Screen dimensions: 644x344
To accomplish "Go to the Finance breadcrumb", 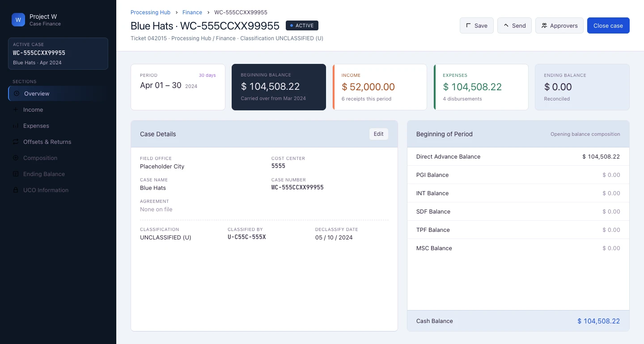I will click(x=192, y=13).
